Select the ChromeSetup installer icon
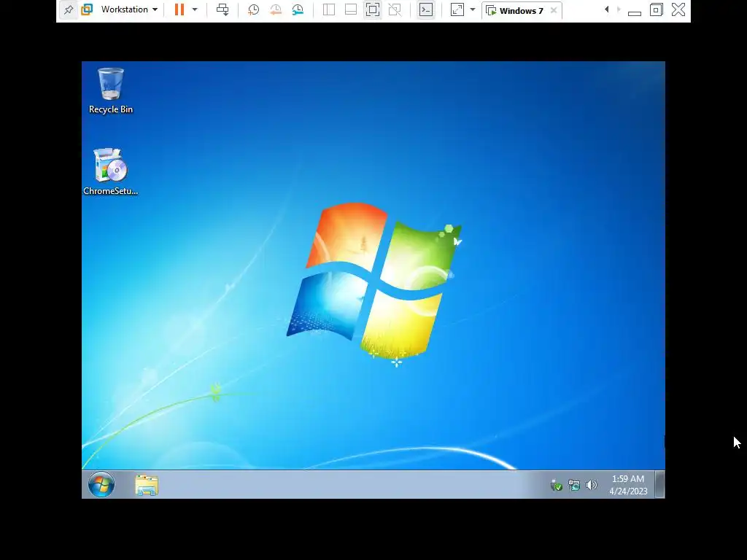Viewport: 747px width, 560px height. 111,171
